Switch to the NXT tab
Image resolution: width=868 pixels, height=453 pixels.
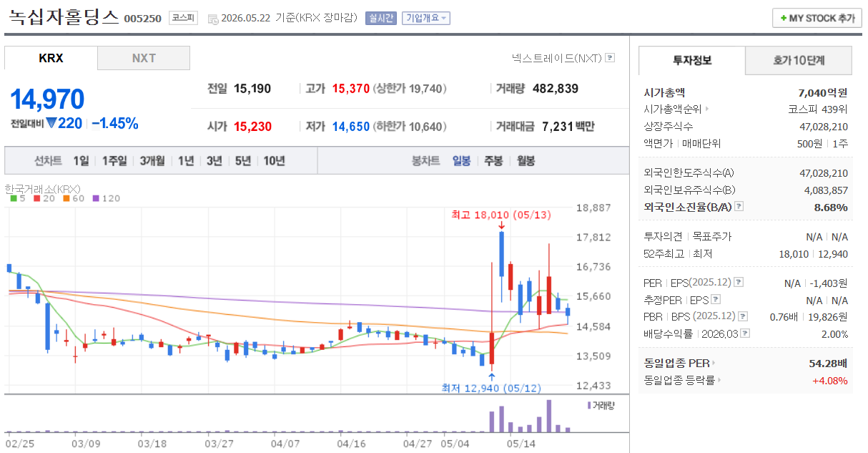tap(144, 58)
